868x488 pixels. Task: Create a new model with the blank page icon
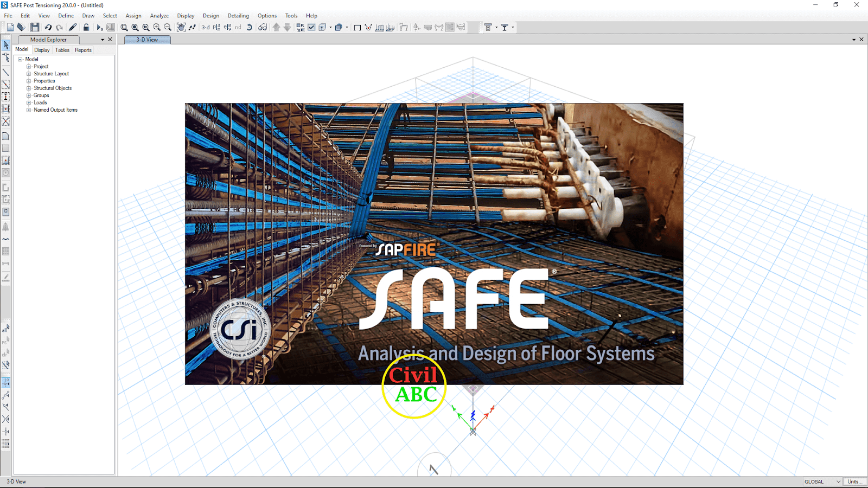coord(10,27)
